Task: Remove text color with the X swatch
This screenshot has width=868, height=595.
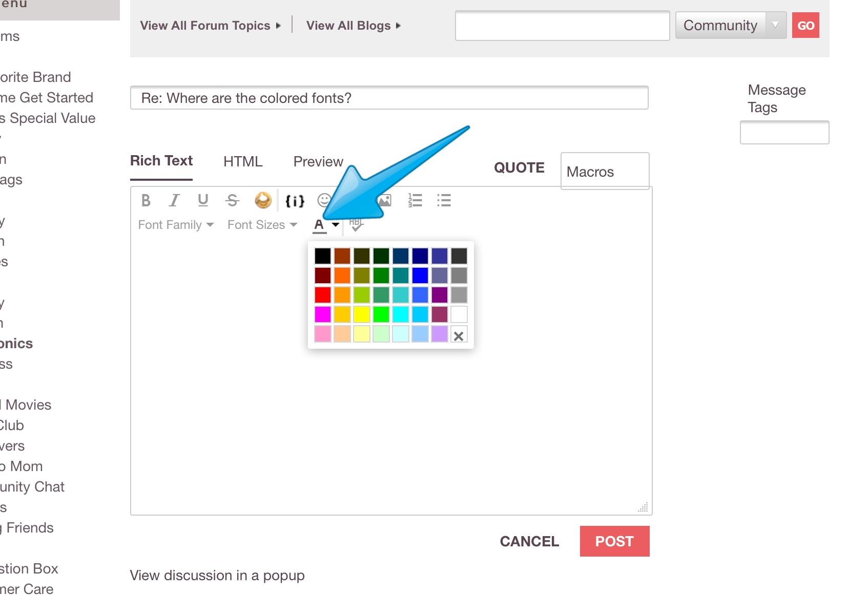Action: (459, 336)
